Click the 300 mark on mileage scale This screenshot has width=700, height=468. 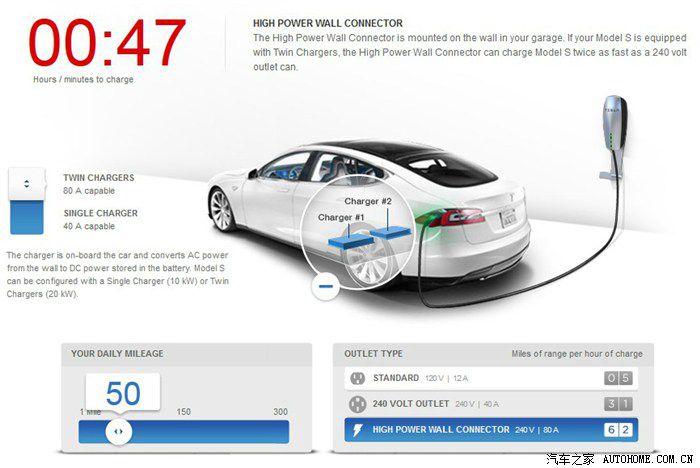click(x=280, y=412)
